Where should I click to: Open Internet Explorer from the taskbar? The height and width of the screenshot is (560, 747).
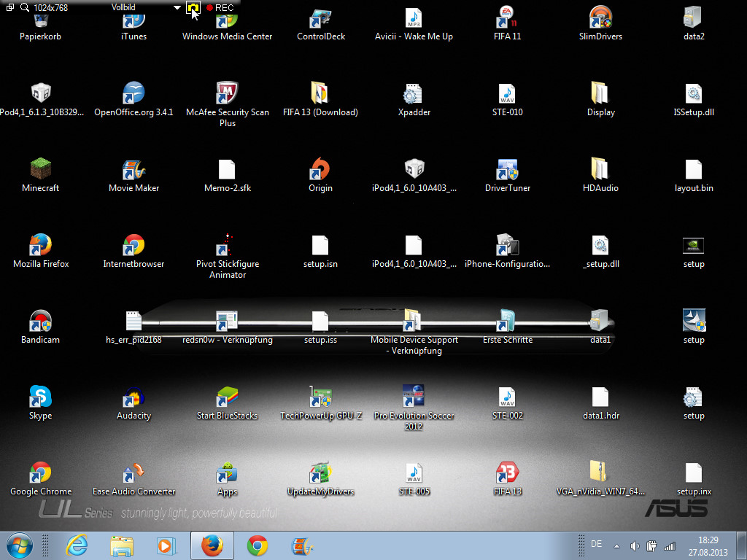click(77, 545)
